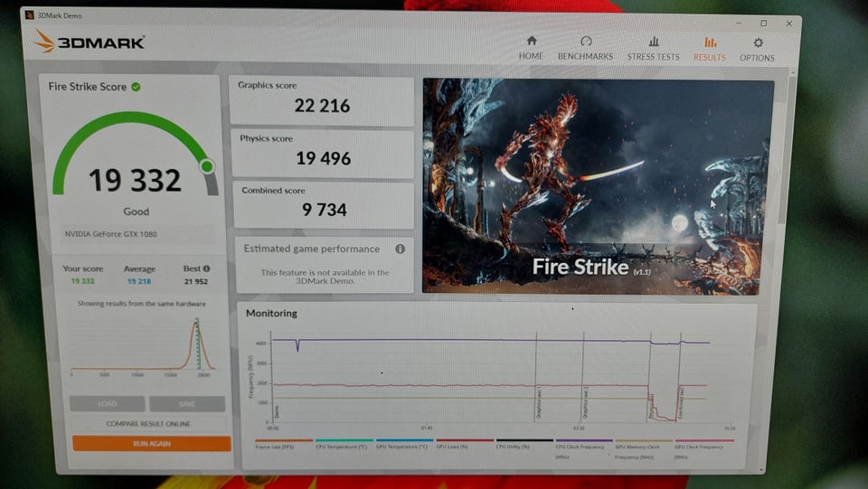Switch to Stress Tests tab
The width and height of the screenshot is (868, 489).
pyautogui.click(x=653, y=49)
